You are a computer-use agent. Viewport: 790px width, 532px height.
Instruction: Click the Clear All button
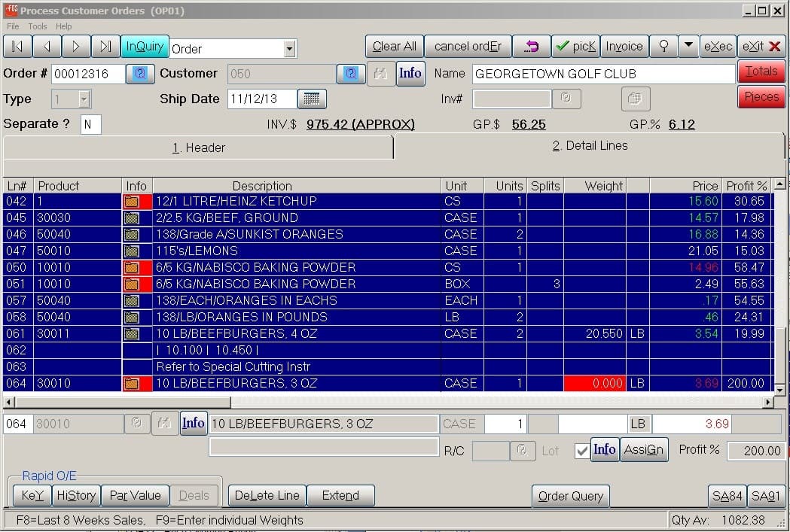(395, 47)
